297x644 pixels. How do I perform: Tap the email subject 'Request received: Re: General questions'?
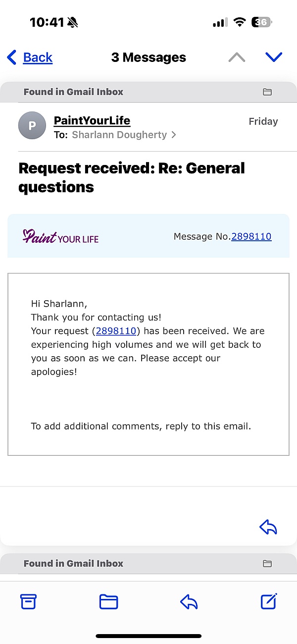(x=132, y=177)
